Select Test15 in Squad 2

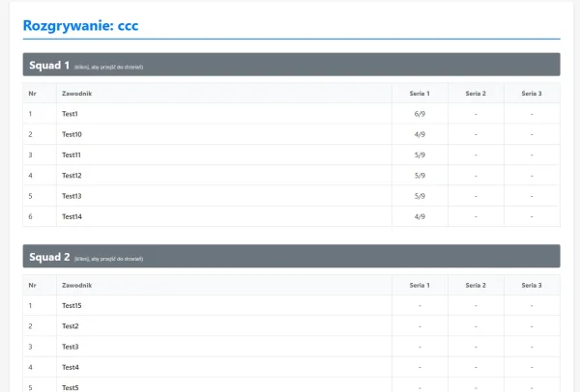click(x=72, y=305)
